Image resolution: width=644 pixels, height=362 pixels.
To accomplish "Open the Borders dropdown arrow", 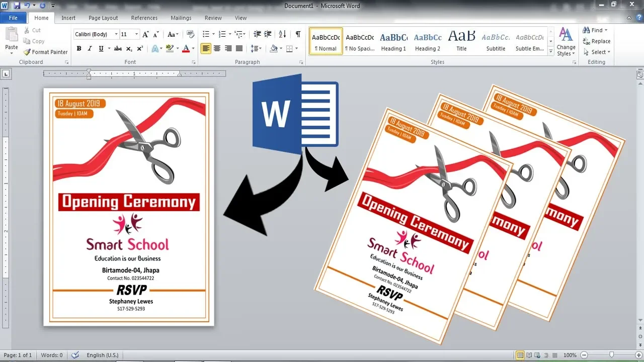I will click(x=296, y=49).
